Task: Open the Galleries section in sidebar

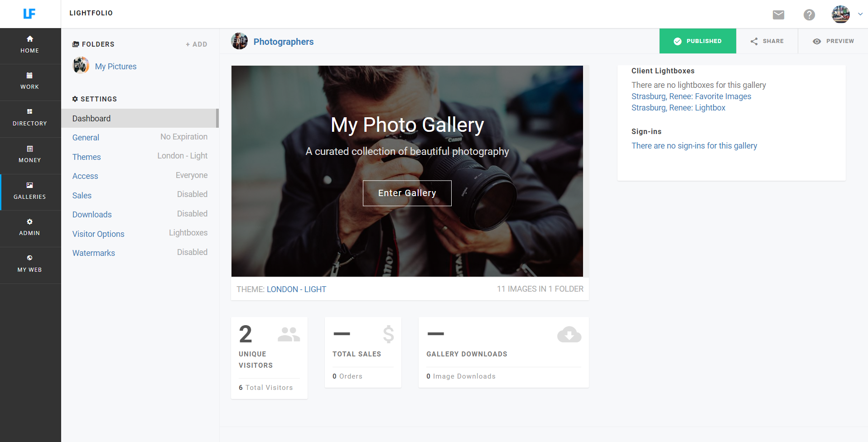Action: click(x=30, y=192)
